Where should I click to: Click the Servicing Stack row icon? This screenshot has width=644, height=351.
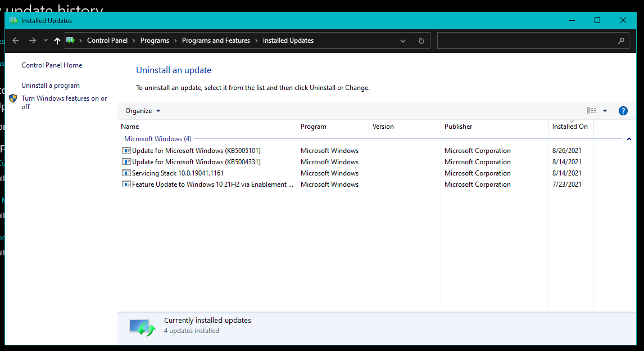coord(126,173)
